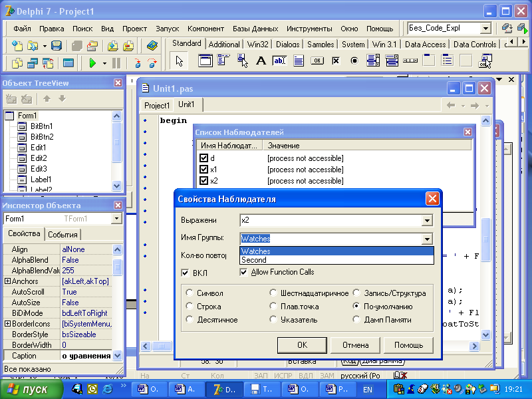Select the Frames component in palette

click(205, 61)
